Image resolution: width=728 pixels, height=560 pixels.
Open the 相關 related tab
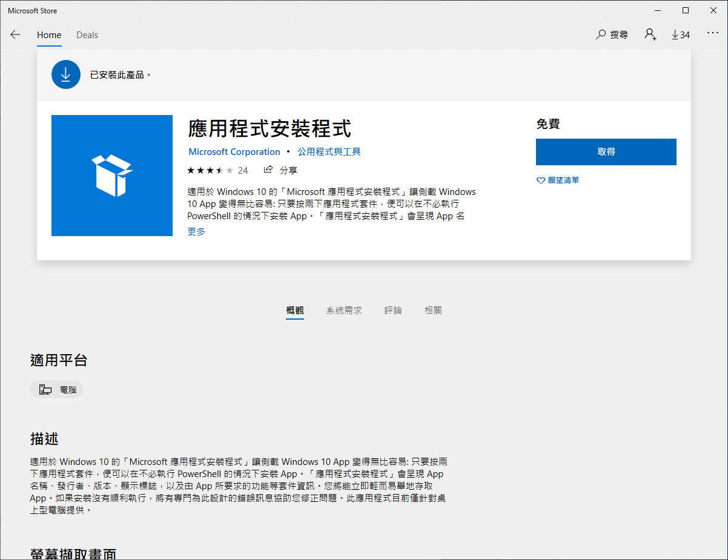[433, 311]
